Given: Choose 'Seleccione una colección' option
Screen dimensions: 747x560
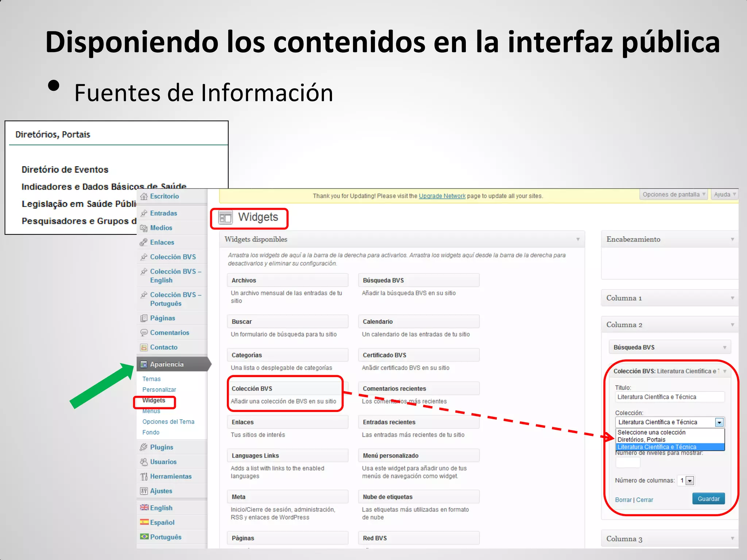Looking at the screenshot, I should tap(670, 432).
